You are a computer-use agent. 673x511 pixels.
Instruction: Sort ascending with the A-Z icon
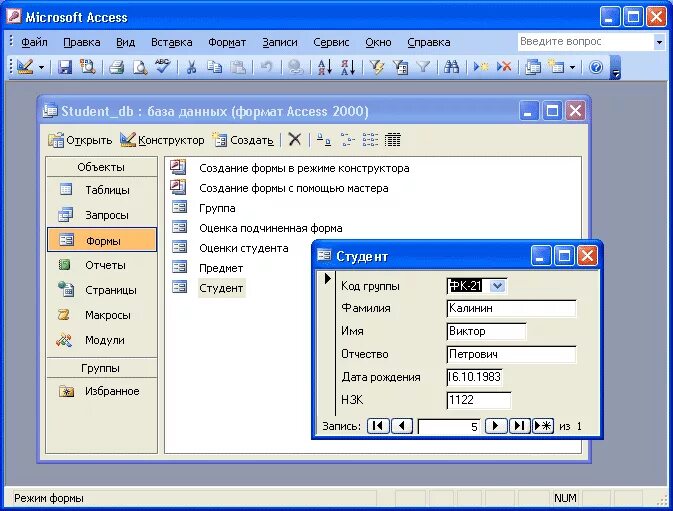tap(324, 67)
